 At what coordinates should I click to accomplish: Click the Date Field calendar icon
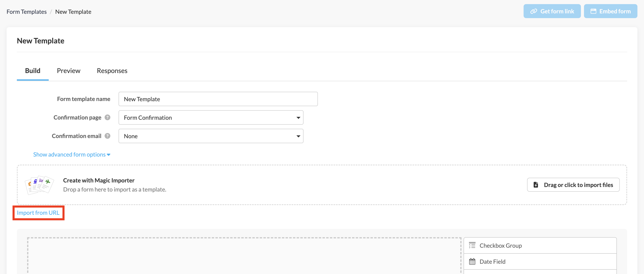[472, 261]
